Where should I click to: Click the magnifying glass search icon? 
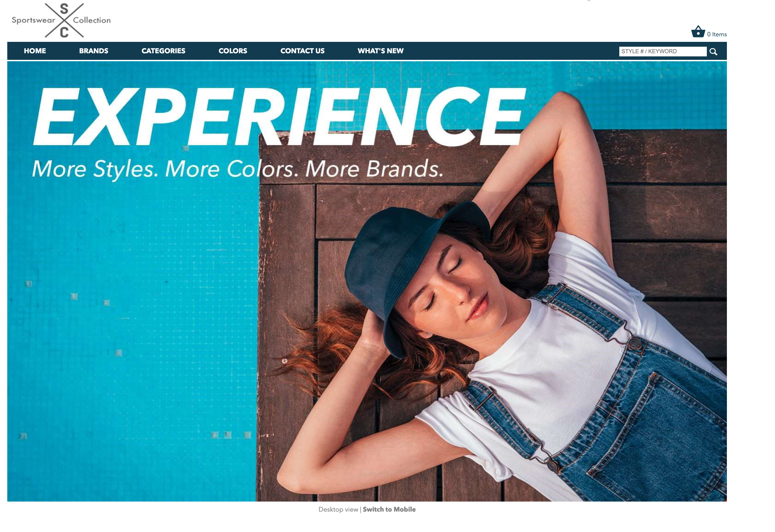tap(713, 52)
